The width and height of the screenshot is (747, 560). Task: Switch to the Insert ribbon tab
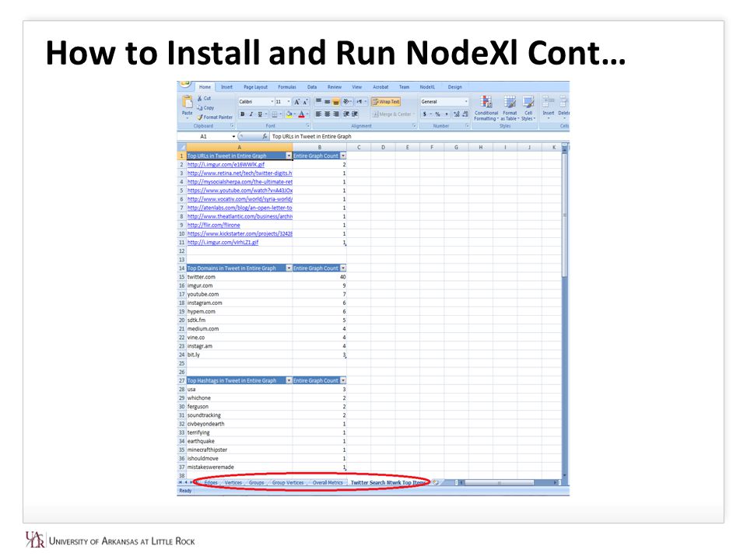pyautogui.click(x=226, y=87)
